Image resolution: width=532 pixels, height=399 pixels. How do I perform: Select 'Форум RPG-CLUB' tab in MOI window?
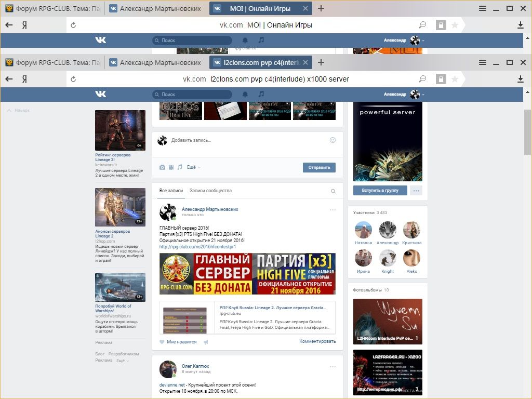pos(52,8)
